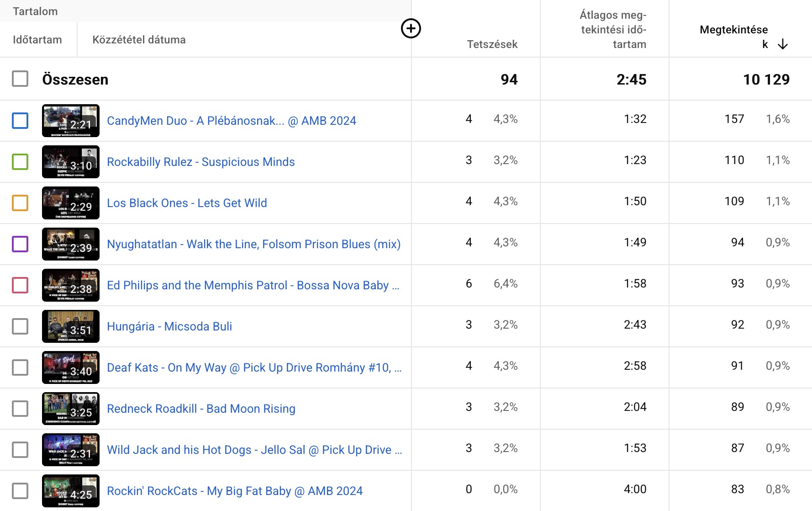Image resolution: width=812 pixels, height=511 pixels.
Task: Open Redneck Roadkill - Bad Moon Rising link
Action: 201,409
